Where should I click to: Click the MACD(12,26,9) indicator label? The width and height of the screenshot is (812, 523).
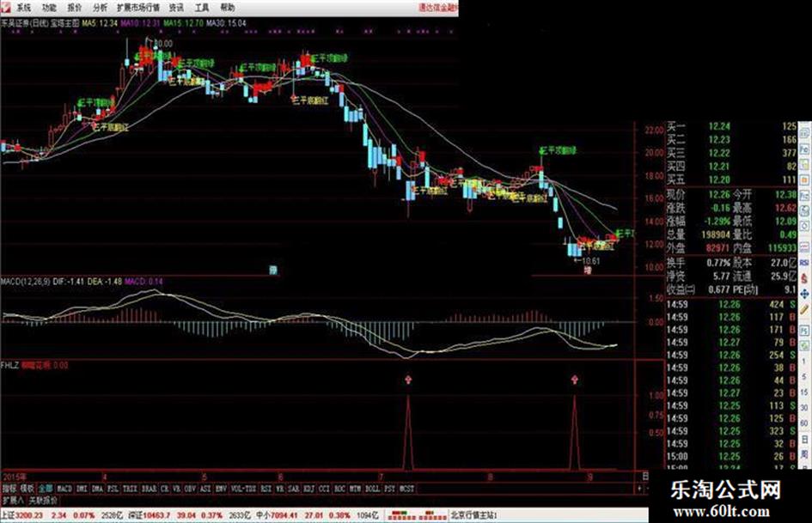(26, 281)
